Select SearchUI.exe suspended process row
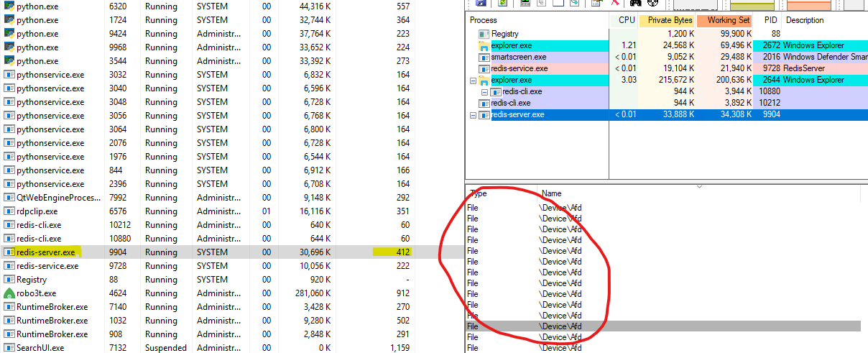The width and height of the screenshot is (868, 353). [231, 347]
